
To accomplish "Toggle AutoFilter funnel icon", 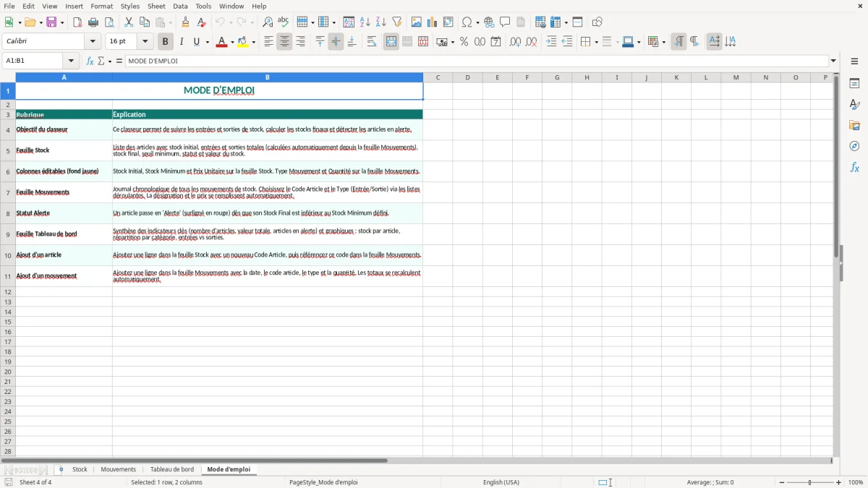I will 396,22.
